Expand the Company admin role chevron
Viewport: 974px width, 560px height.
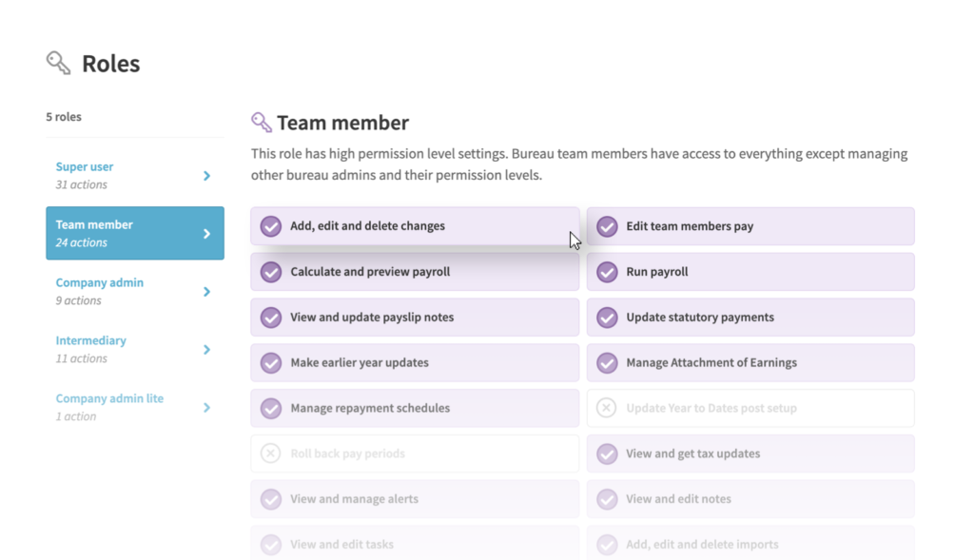[x=206, y=292]
